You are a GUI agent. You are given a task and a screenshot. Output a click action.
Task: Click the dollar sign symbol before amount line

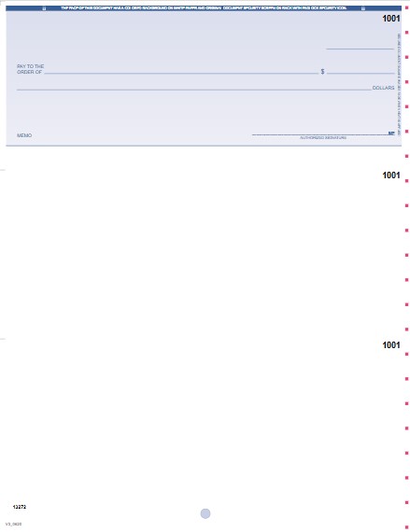click(322, 72)
